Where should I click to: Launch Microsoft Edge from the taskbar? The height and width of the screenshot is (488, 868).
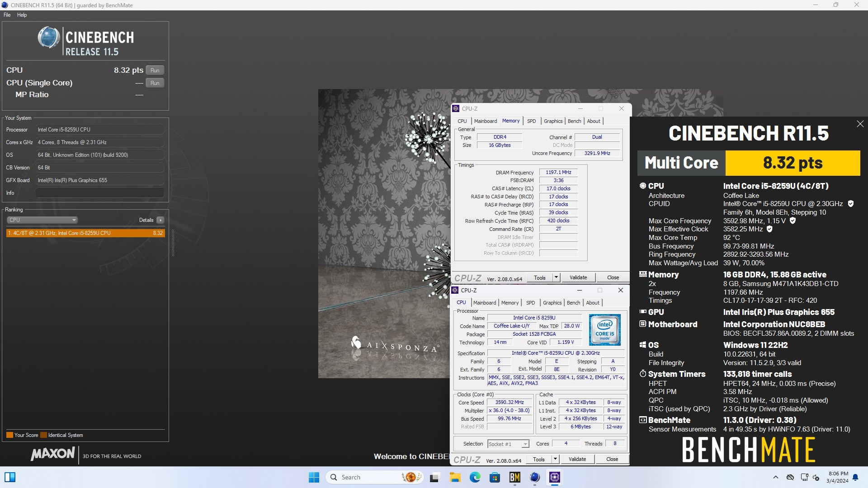pyautogui.click(x=475, y=477)
